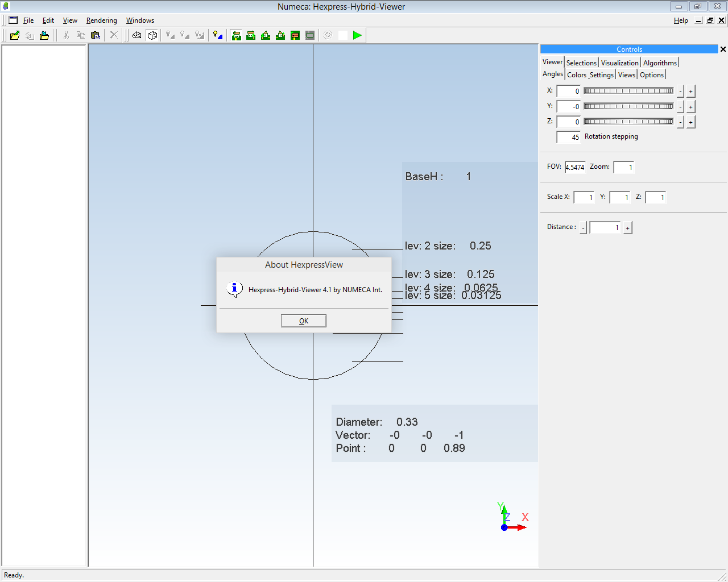Click the 'BaseH : 1' label
Viewport: 728px width, 582px height.
coord(438,177)
